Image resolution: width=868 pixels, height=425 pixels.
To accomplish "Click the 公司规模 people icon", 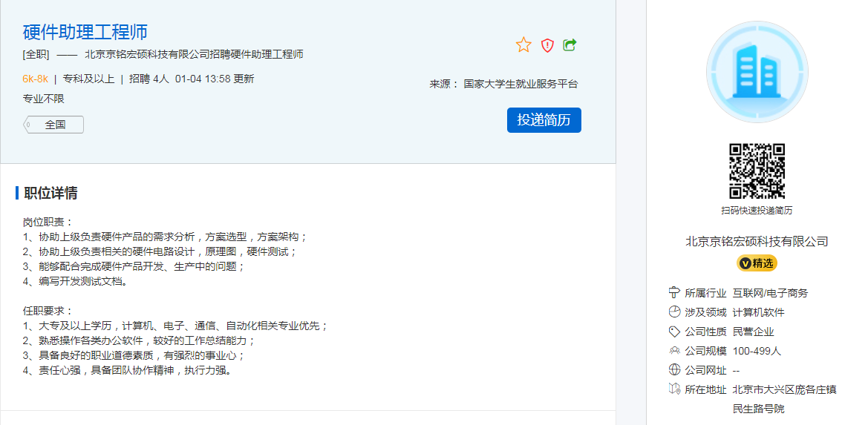I will pos(673,351).
